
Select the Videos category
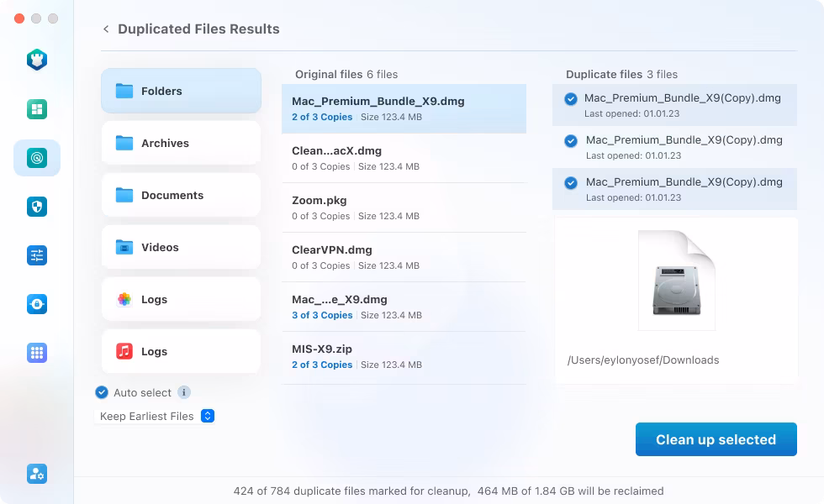182,247
